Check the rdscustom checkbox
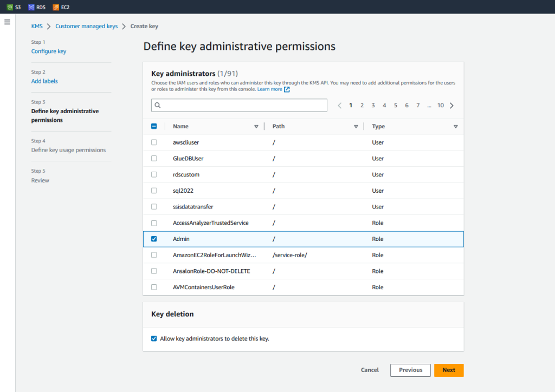Screen dimensions: 555x392 (x=154, y=174)
